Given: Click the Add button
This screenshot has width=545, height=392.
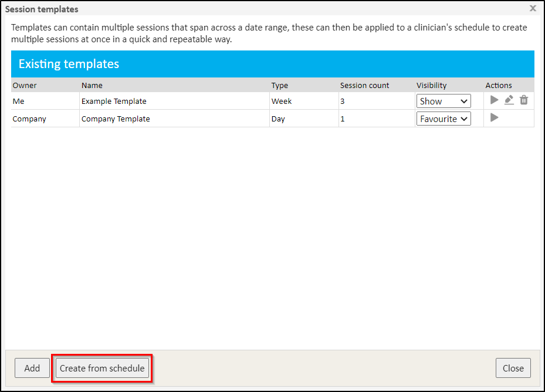Looking at the screenshot, I should coord(32,368).
